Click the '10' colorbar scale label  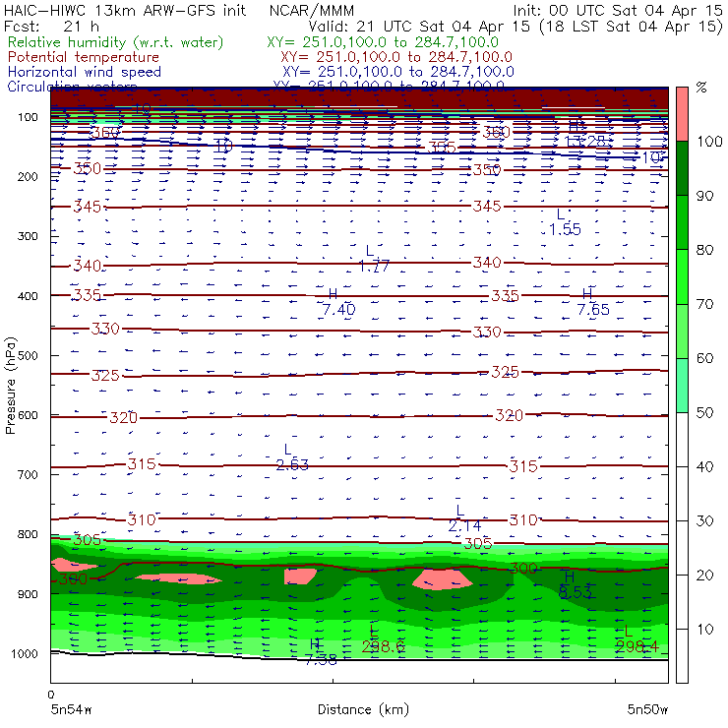pos(705,629)
